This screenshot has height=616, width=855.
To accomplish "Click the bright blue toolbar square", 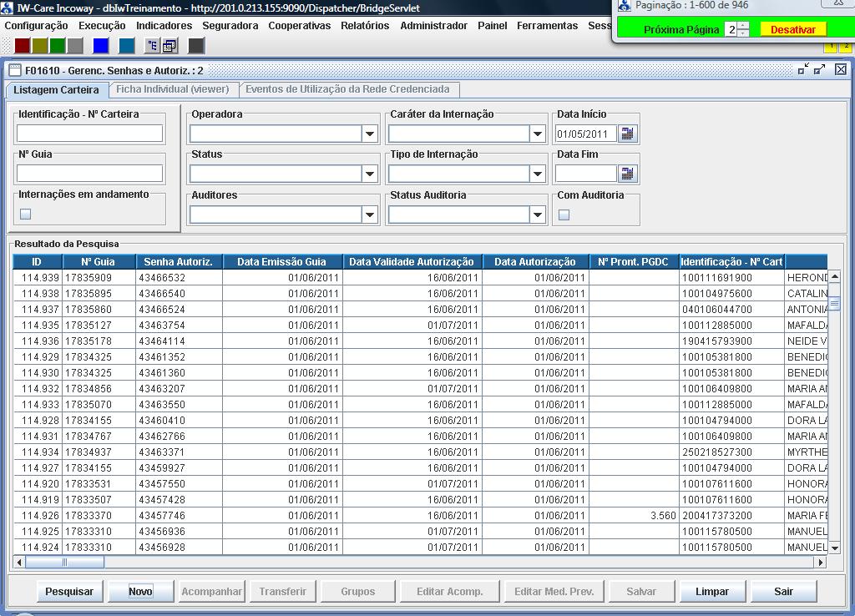I will (x=101, y=46).
